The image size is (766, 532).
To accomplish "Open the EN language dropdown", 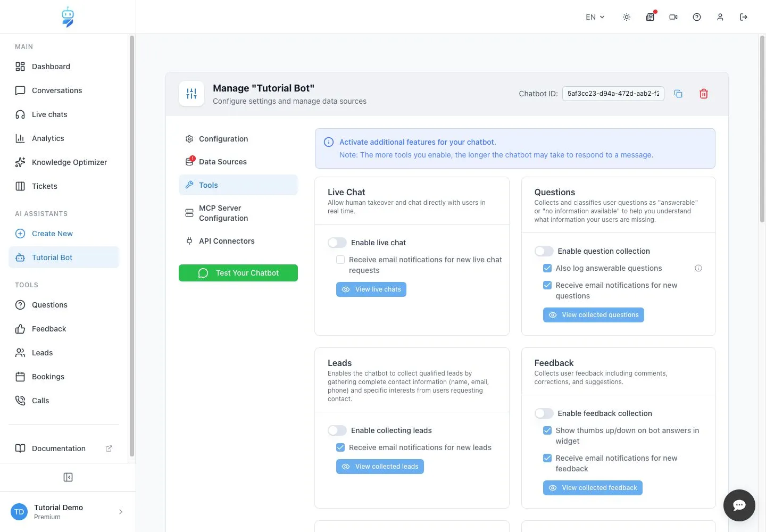I will pos(595,17).
